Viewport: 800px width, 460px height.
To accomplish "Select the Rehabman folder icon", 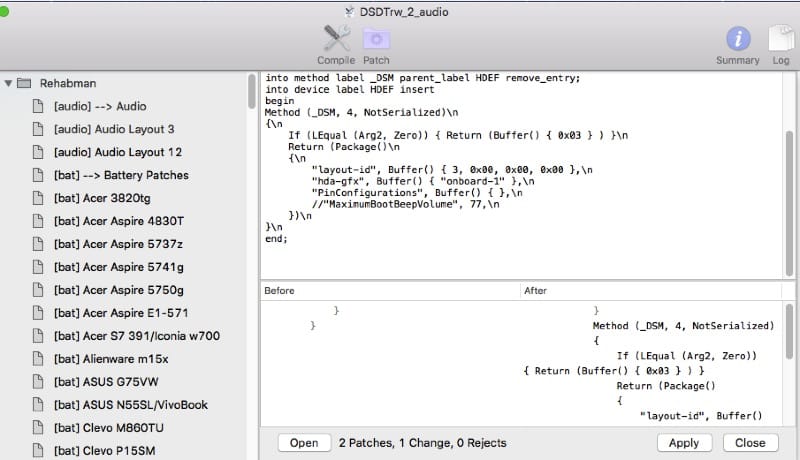I will (x=25, y=83).
